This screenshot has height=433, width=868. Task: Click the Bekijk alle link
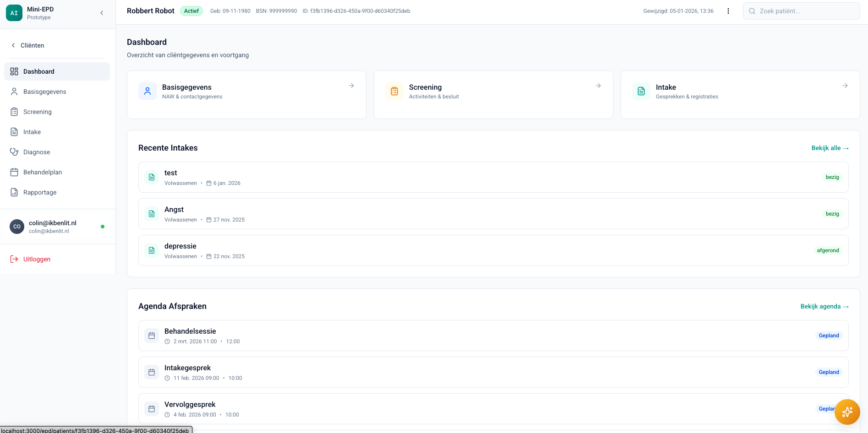(830, 148)
